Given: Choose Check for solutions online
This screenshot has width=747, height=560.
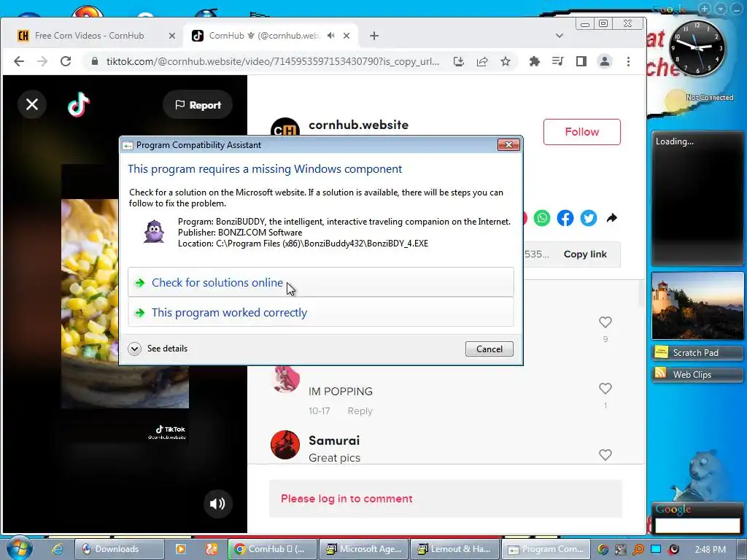Looking at the screenshot, I should tap(321, 282).
